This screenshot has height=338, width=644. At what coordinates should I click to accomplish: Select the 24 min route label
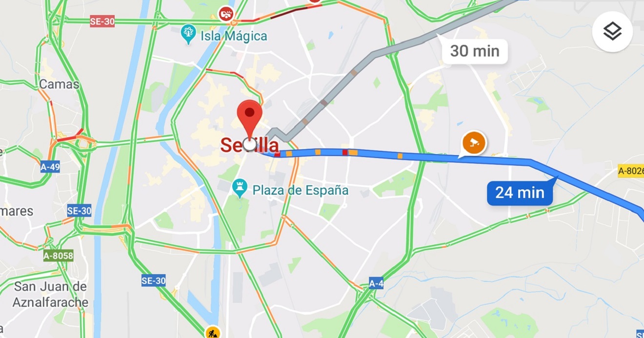520,193
